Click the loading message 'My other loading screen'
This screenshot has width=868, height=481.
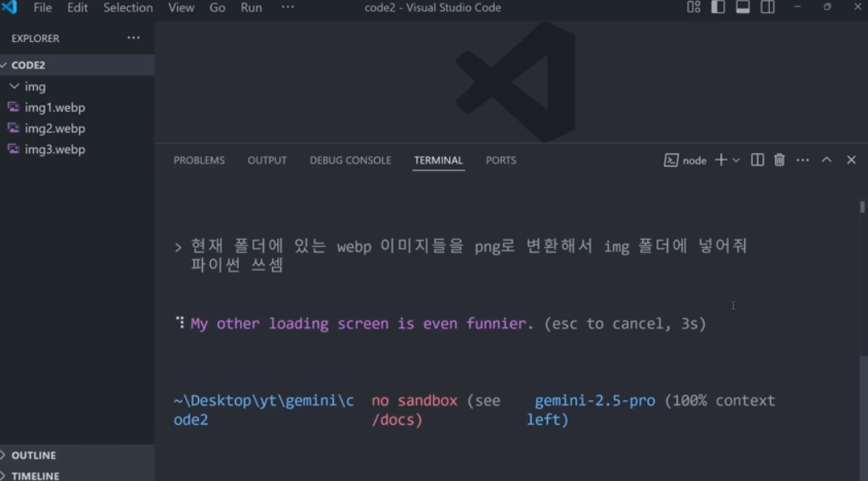click(362, 324)
